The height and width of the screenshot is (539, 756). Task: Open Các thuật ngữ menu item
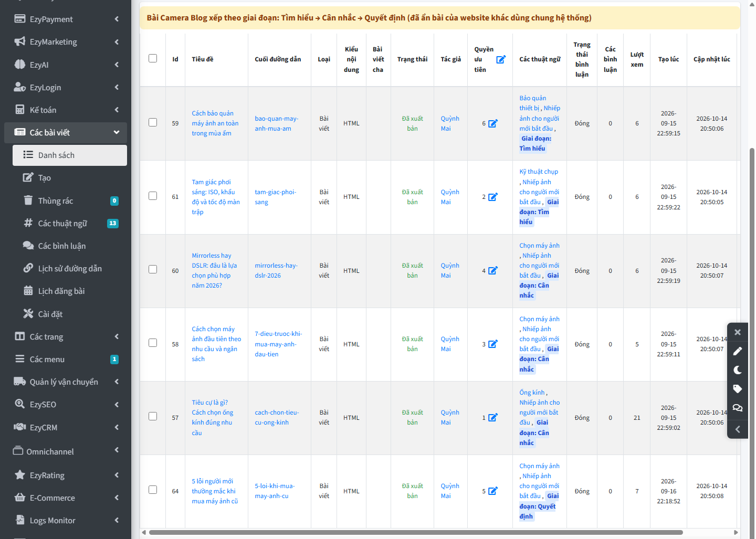[70, 223]
